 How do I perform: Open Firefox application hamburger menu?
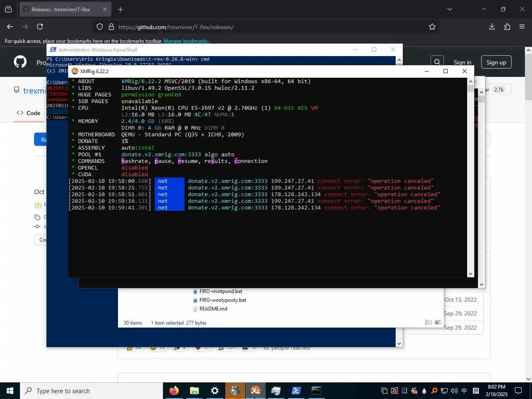(x=522, y=27)
